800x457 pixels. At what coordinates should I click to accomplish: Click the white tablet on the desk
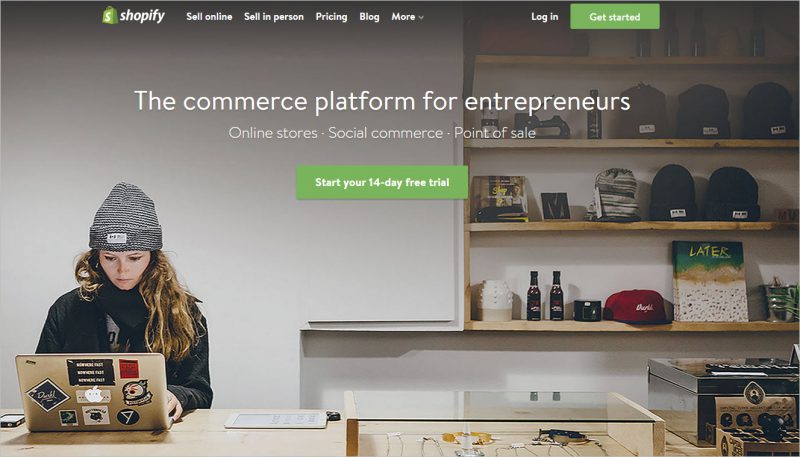pos(277,420)
